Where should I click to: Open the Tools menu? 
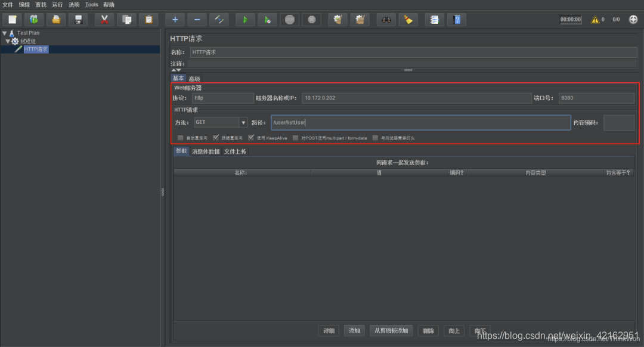(x=92, y=5)
